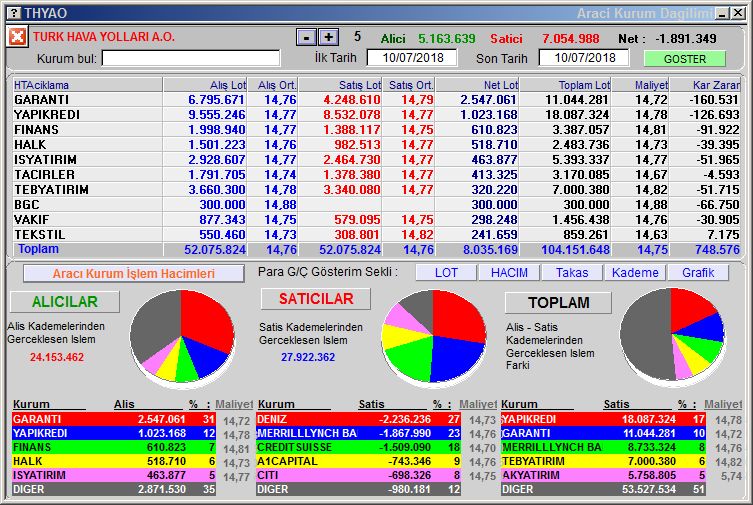
Task: Click green FINANS row in buyers list
Action: [114, 447]
